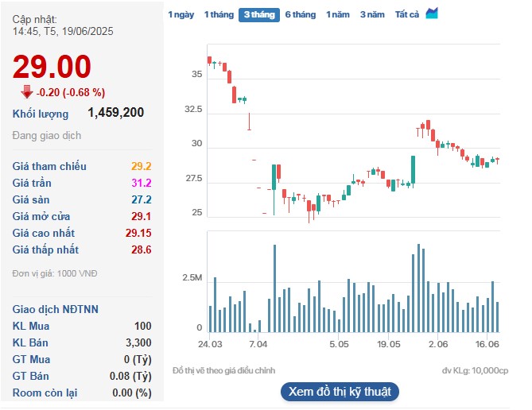Click the current price 29.00

pos(52,68)
